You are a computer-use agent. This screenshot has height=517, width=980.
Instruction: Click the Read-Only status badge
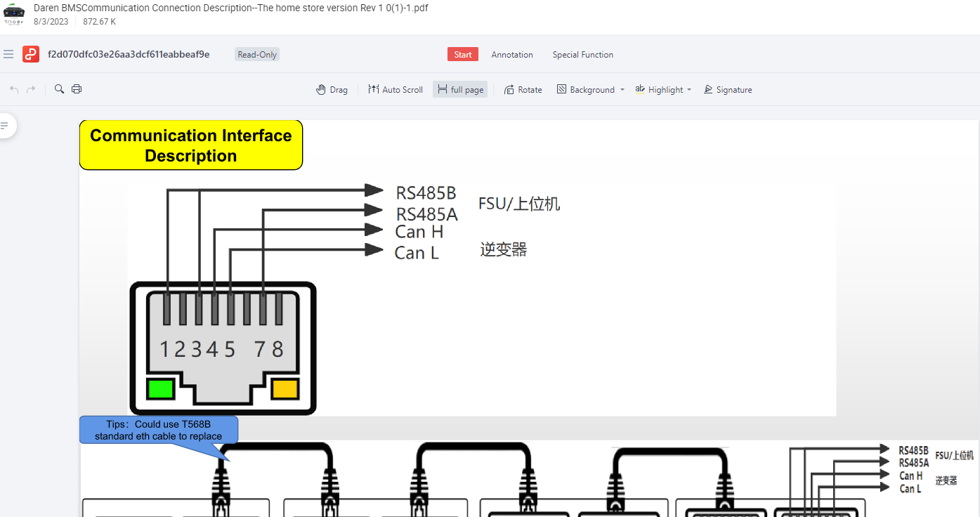(257, 55)
